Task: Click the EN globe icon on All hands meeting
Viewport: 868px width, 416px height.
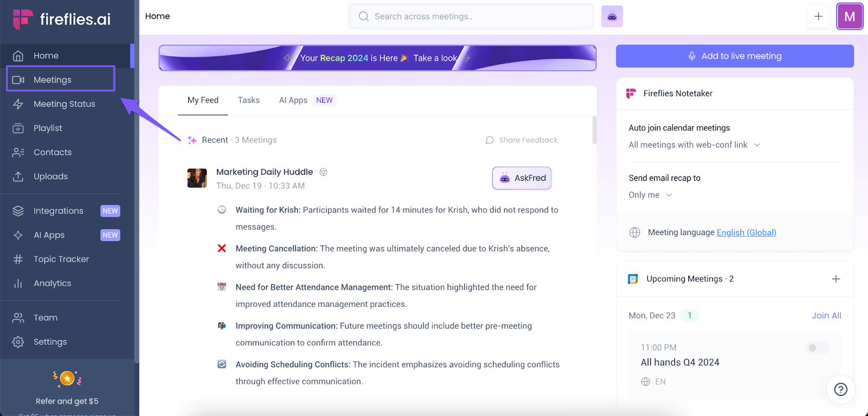Action: (646, 382)
